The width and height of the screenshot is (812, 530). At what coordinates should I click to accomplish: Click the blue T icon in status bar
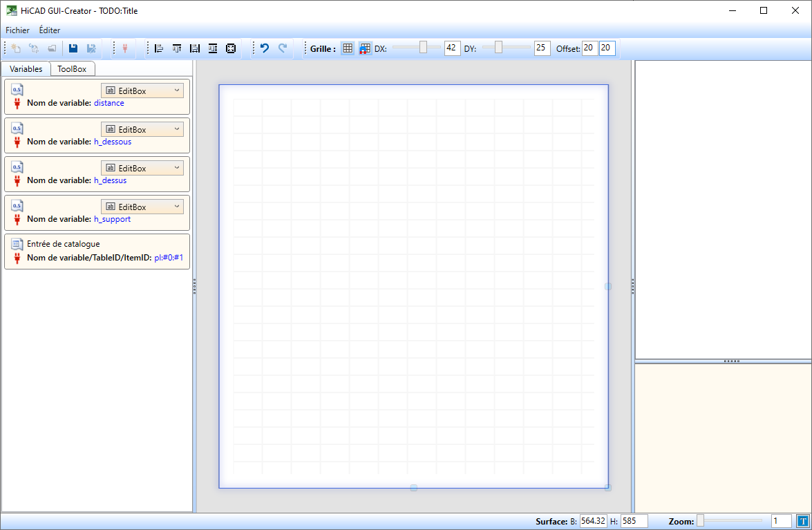(802, 521)
